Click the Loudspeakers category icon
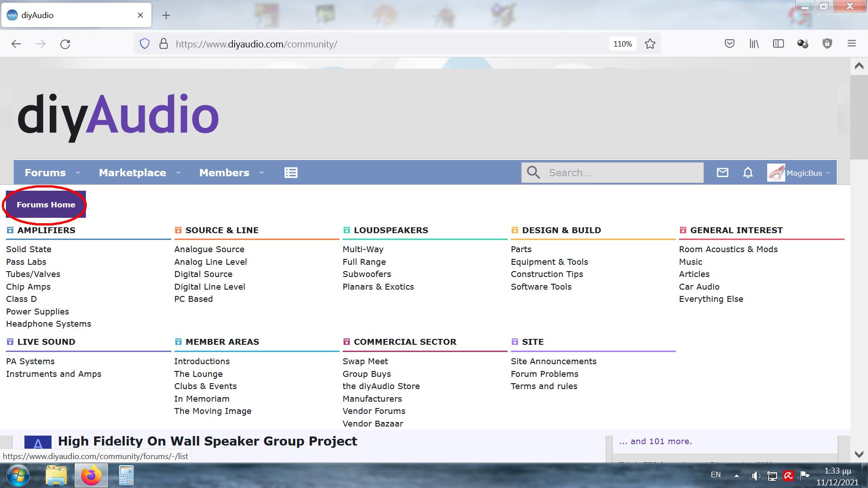The width and height of the screenshot is (868, 488). click(346, 230)
